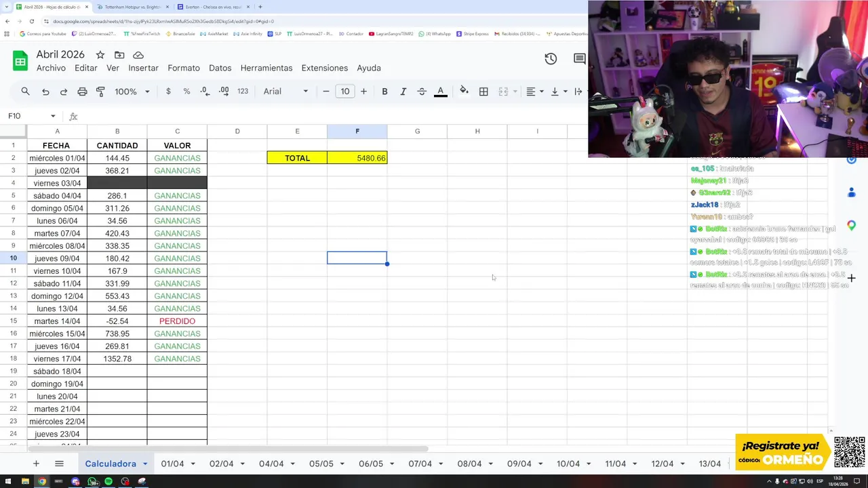The height and width of the screenshot is (488, 868).
Task: Open more number formats 123
Action: click(x=243, y=91)
